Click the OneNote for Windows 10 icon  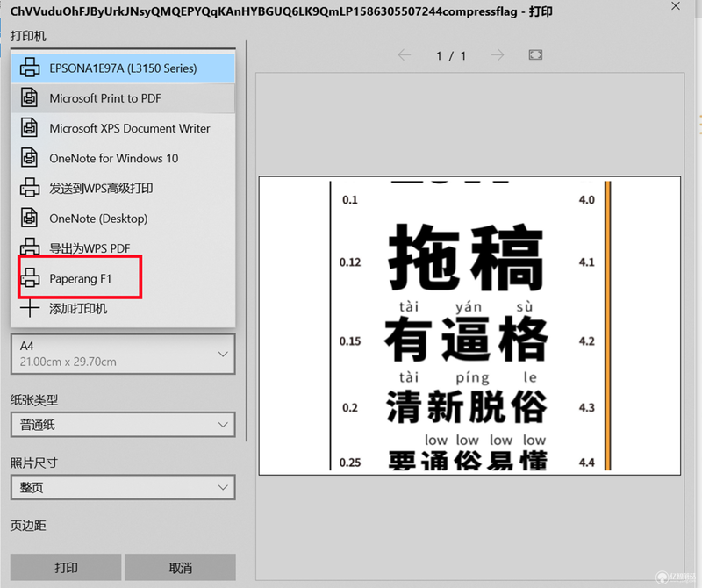click(x=30, y=158)
